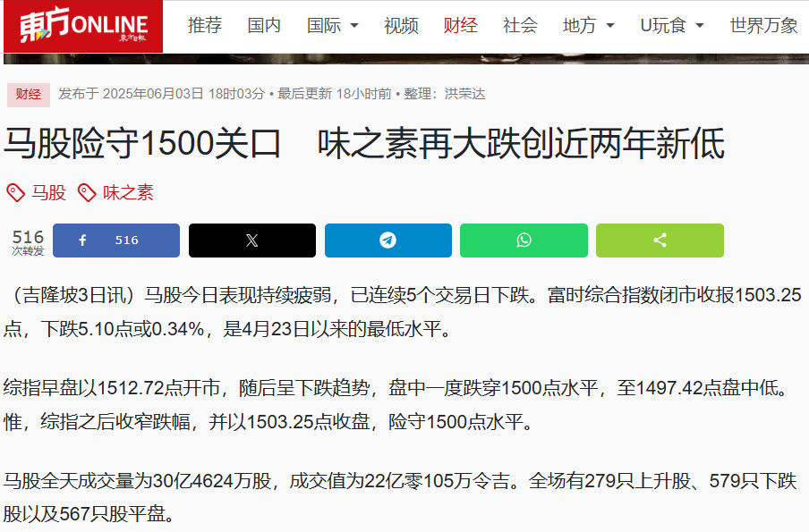Open the 地方 nav item
Viewport: 809px width, 532px height.
click(579, 25)
